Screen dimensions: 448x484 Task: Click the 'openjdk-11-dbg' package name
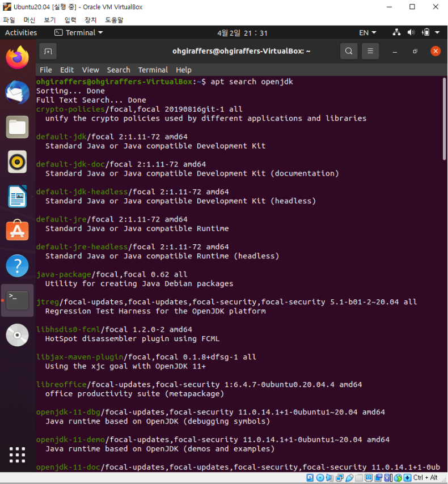point(68,412)
